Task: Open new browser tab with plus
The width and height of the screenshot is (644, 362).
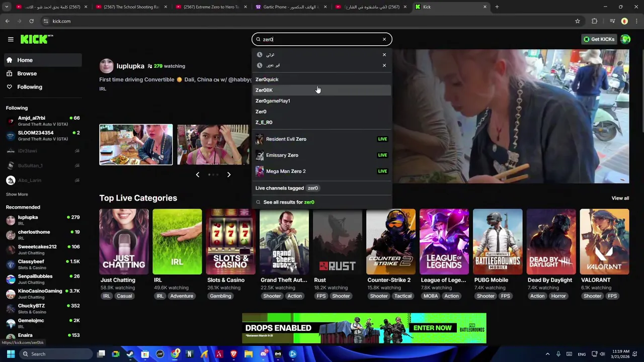Action: pos(497,7)
